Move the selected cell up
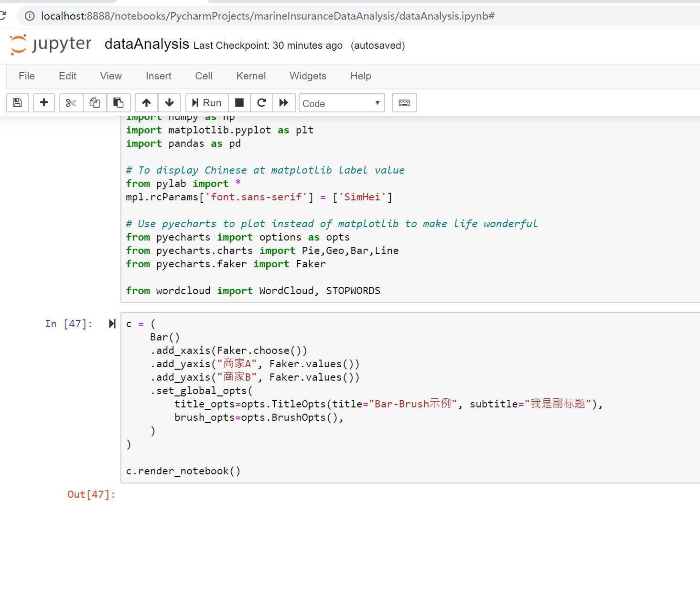Image resolution: width=700 pixels, height=592 pixels. (146, 103)
